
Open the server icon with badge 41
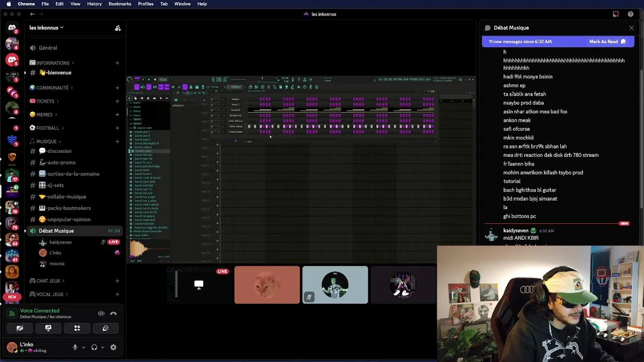(12, 256)
